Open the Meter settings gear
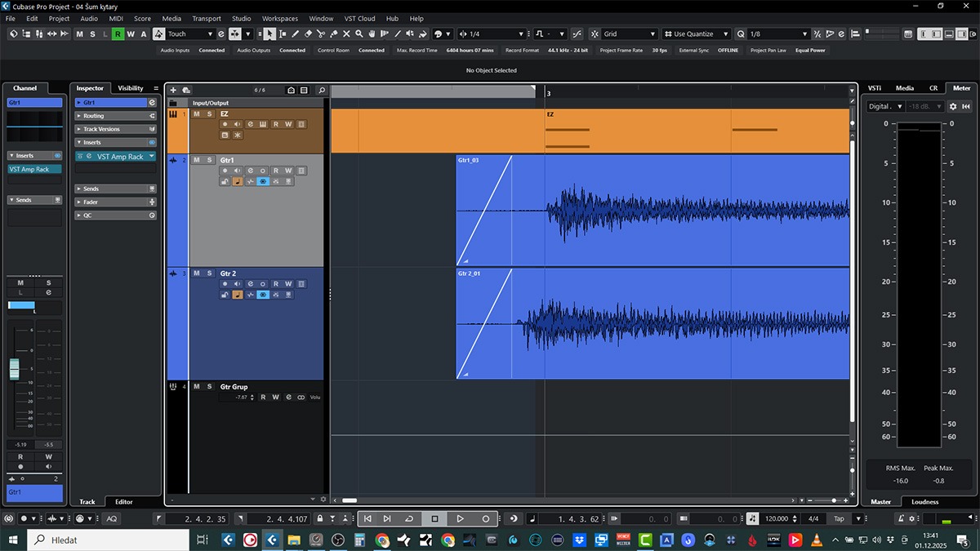The height and width of the screenshot is (551, 980). (952, 106)
